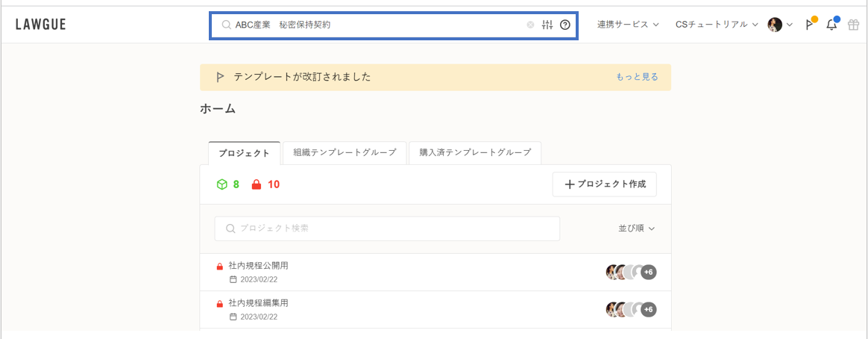Screen dimensions: 868x339
Task: Filter by green cube public projects count
Action: [227, 184]
